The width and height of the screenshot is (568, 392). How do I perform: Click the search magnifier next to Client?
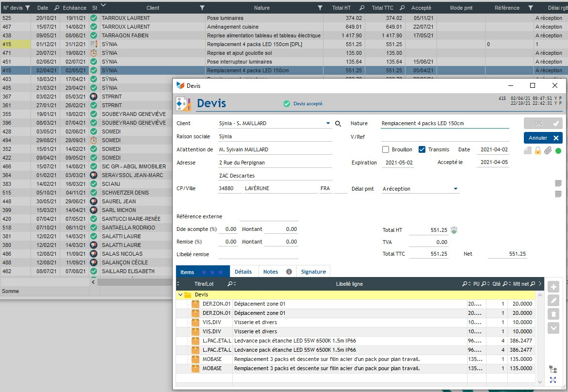338,124
